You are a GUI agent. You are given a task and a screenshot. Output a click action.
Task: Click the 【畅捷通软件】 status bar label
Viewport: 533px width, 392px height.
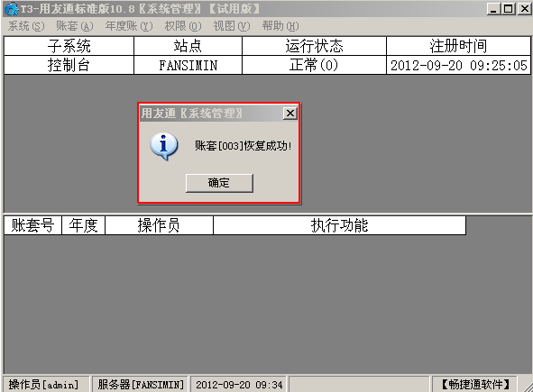pos(475,384)
